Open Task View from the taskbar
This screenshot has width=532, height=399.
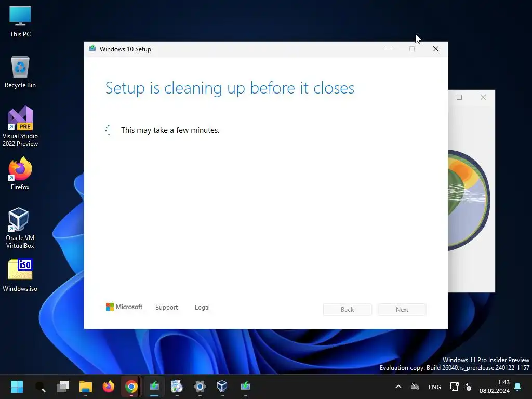(63, 387)
